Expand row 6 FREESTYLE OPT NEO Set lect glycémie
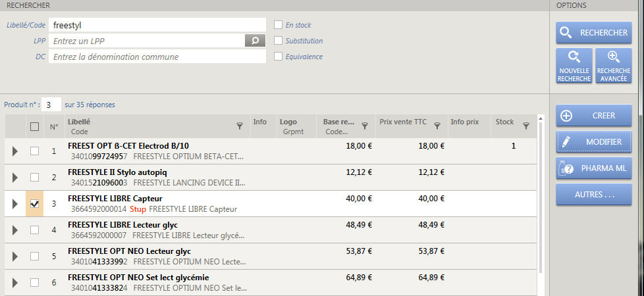This screenshot has height=296, width=644. (x=14, y=282)
